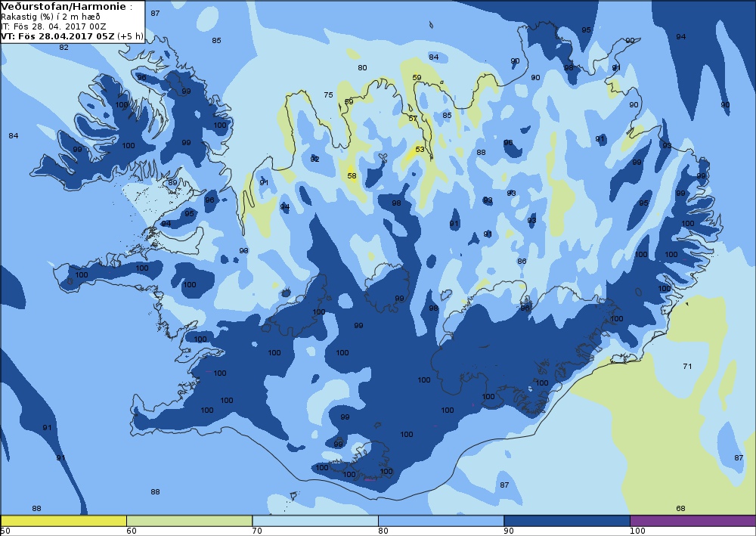Select the dark blue 90–100 legend band
The height and width of the screenshot is (536, 756).
pyautogui.click(x=567, y=521)
